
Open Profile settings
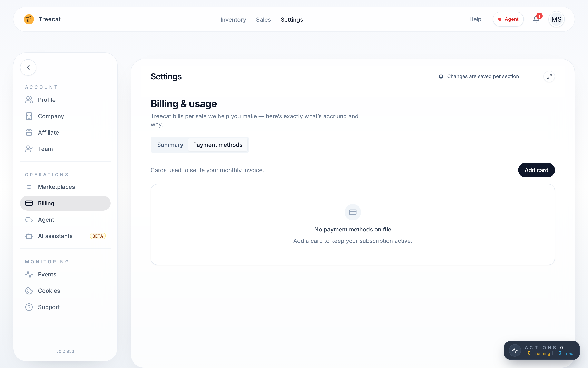click(x=65, y=100)
